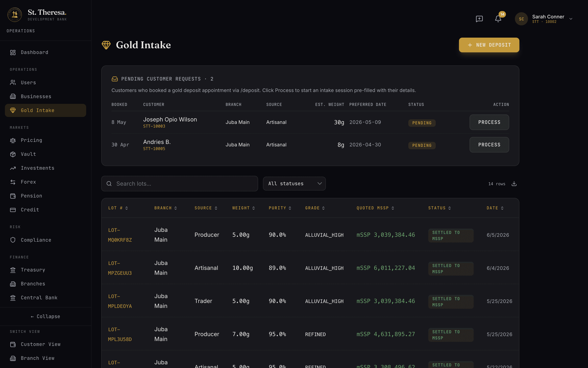588x368 pixels.
Task: Collapse the sidebar
Action: [x=46, y=316]
